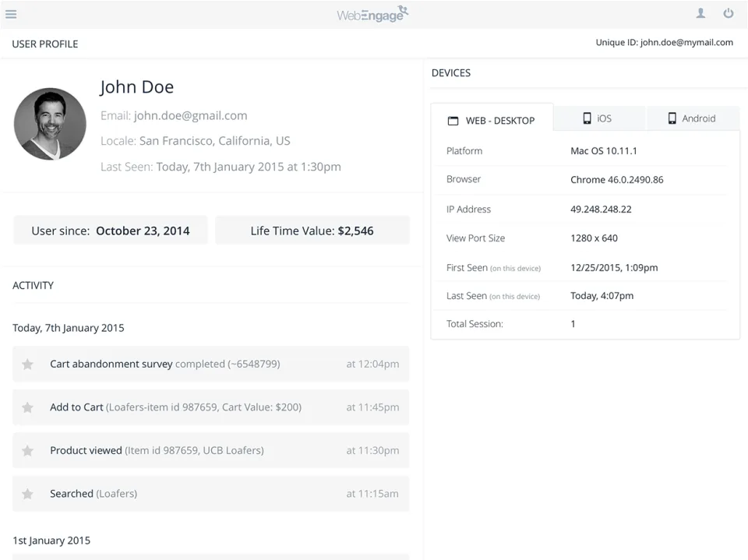The image size is (748, 560).
Task: Click the 1st January 2015 date header
Action: [x=51, y=541]
